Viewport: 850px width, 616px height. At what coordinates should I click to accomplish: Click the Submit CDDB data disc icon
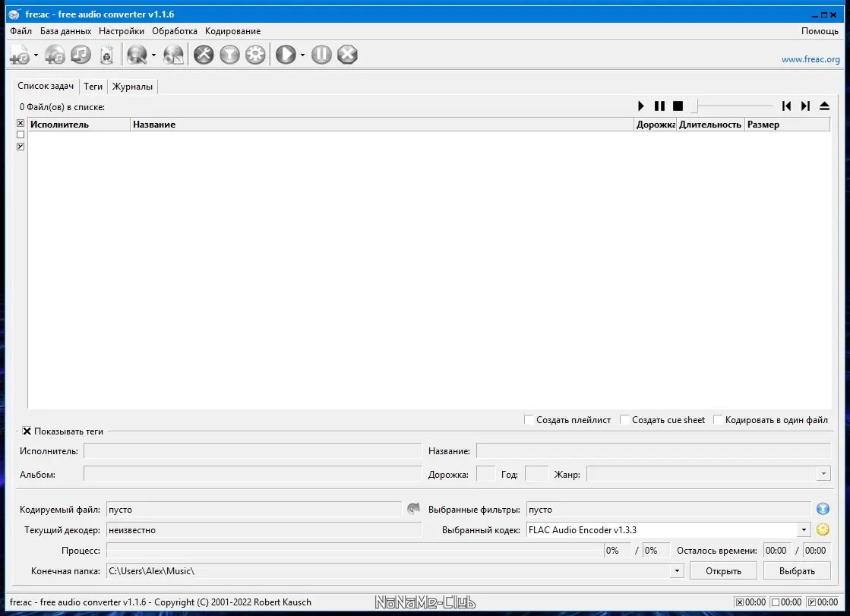coord(173,55)
